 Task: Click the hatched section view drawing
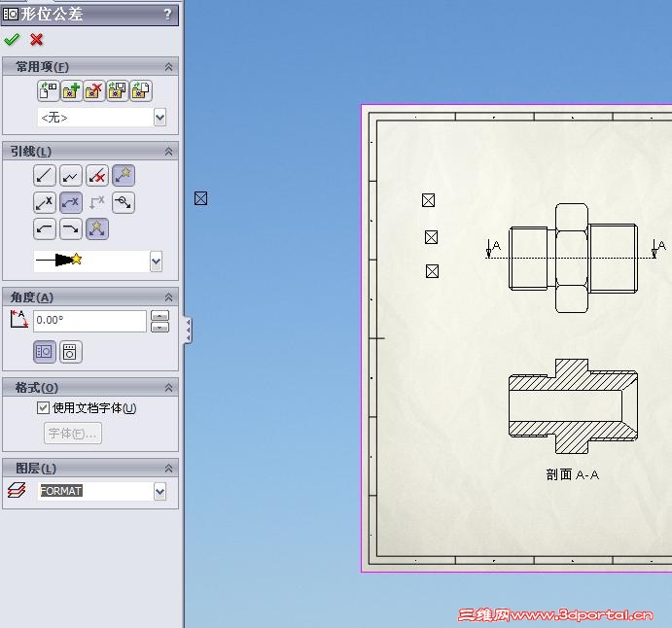tap(573, 406)
